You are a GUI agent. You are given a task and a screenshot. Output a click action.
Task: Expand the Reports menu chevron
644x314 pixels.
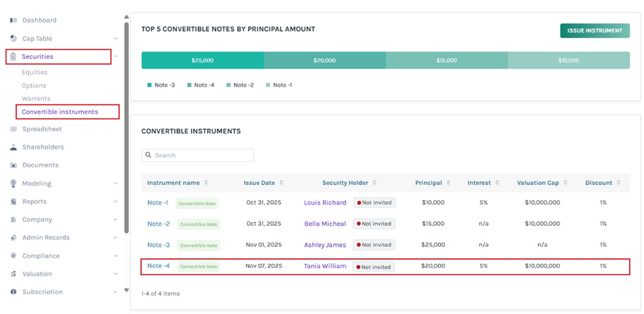click(x=115, y=202)
